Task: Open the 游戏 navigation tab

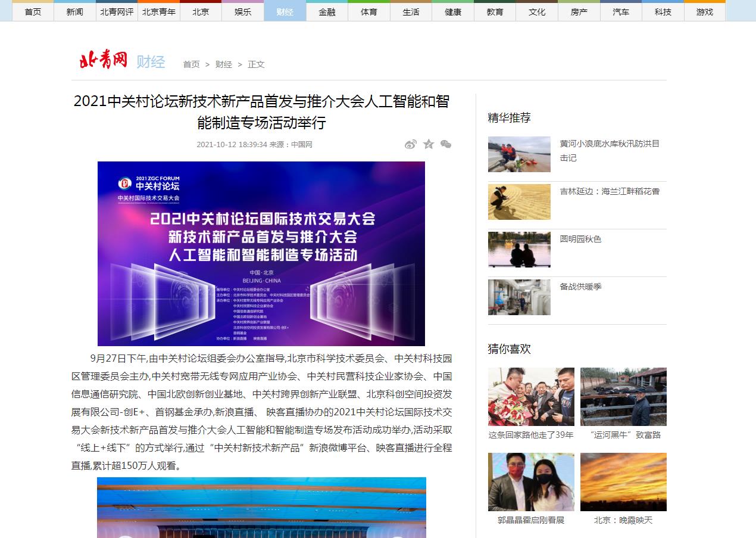Action: point(705,12)
